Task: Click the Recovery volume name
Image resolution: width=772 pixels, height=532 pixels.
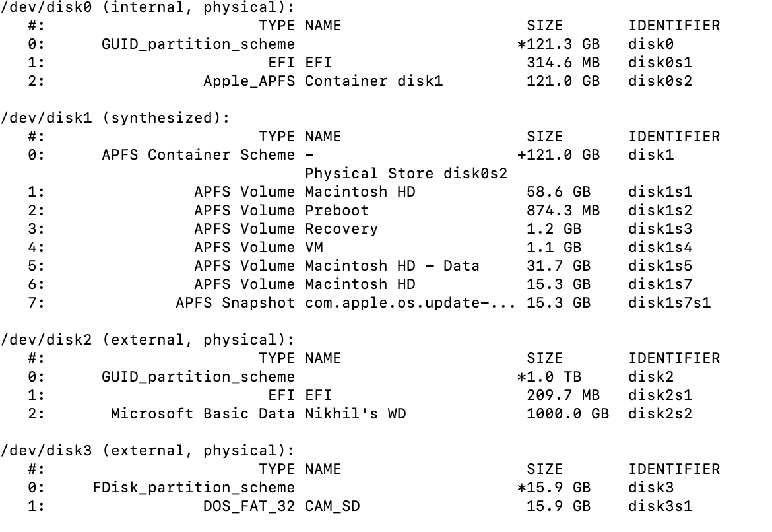Action: [341, 229]
